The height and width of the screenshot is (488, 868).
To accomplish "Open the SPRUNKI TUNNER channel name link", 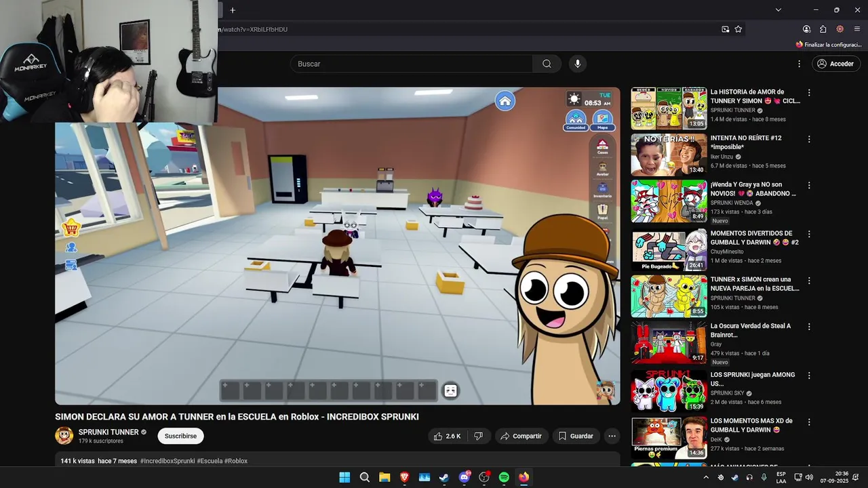I will [x=108, y=432].
